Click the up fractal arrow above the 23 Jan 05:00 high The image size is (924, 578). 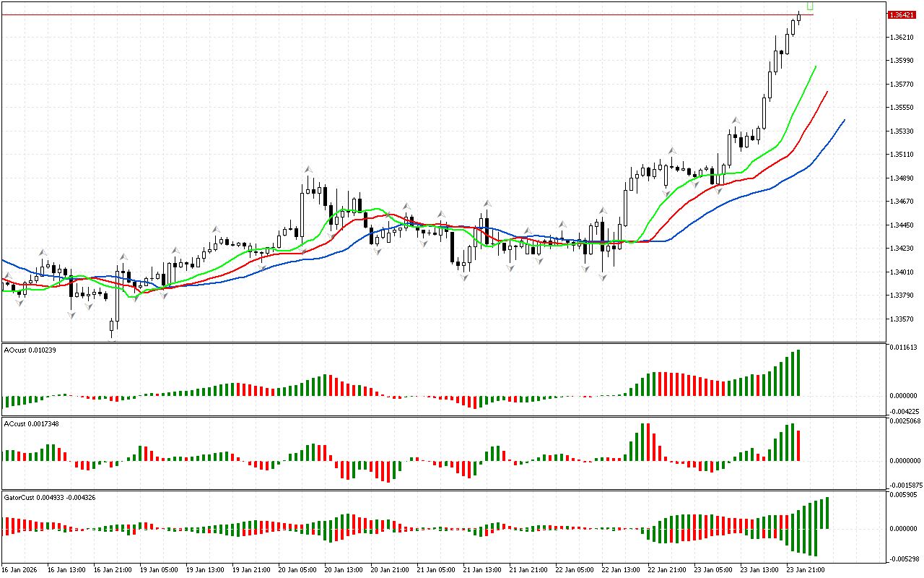[736, 121]
